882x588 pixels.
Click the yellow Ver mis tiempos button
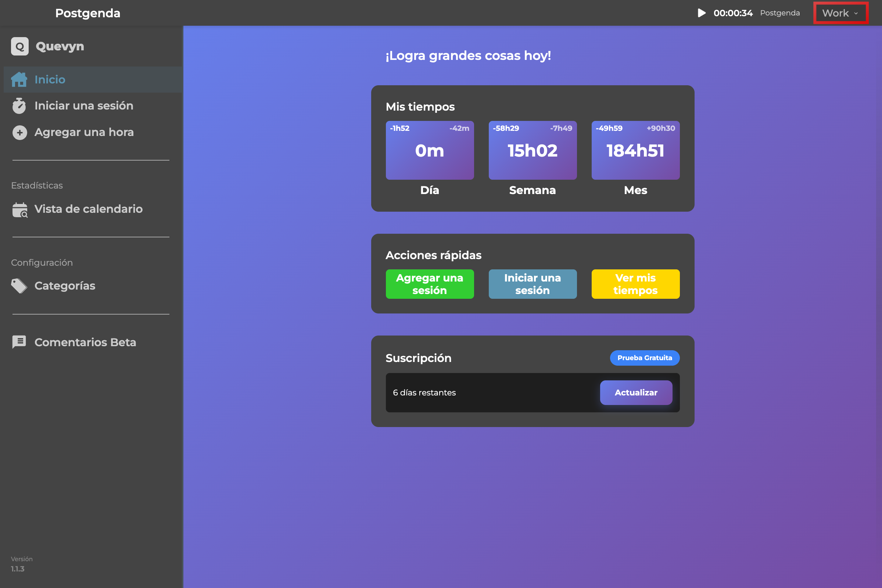click(x=636, y=284)
